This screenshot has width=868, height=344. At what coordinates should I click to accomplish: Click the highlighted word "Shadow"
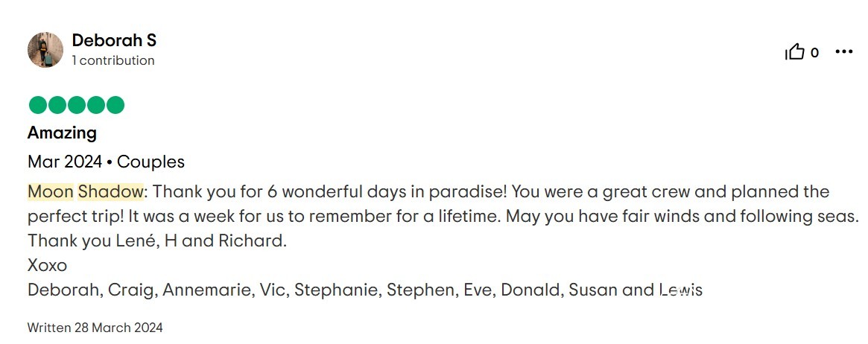tap(110, 191)
